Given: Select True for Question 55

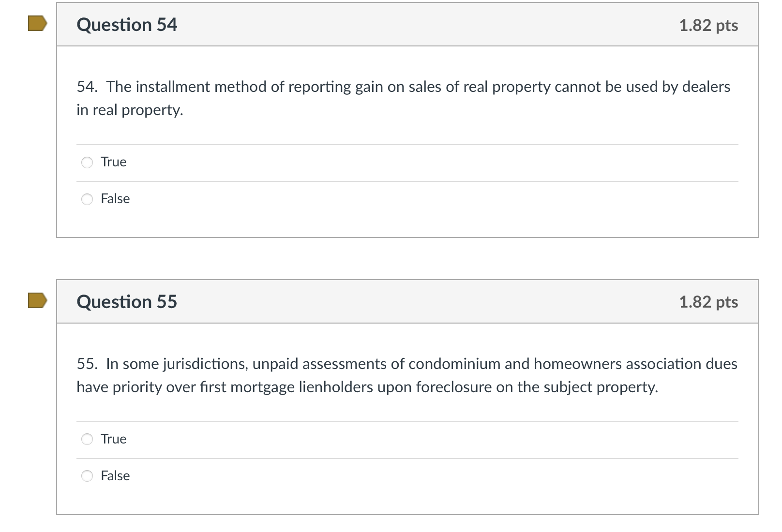Looking at the screenshot, I should (x=87, y=439).
